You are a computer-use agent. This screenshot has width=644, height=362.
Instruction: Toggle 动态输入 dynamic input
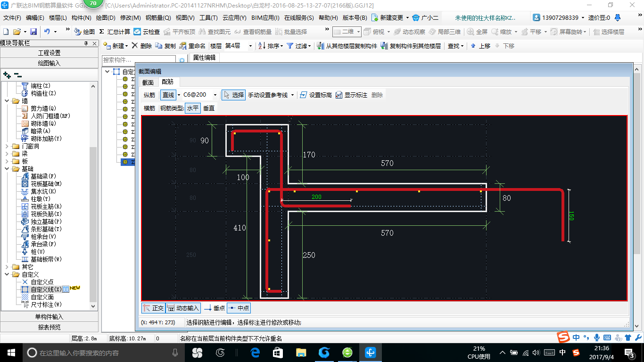pyautogui.click(x=183, y=308)
